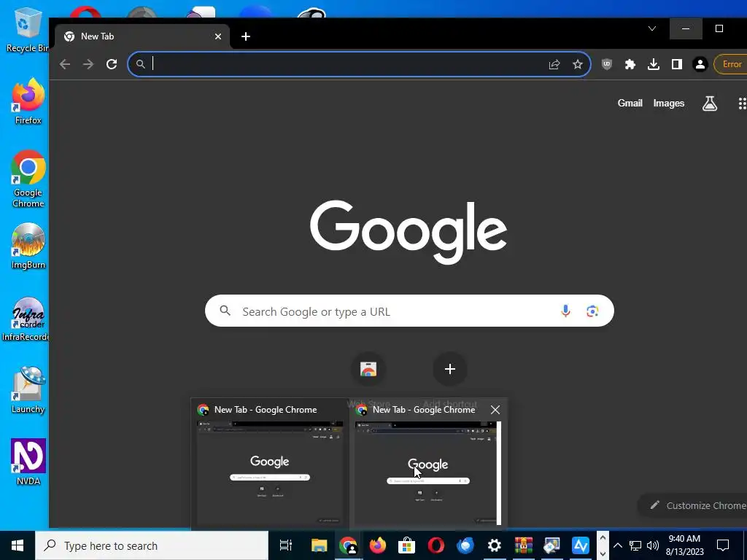The height and width of the screenshot is (560, 747).
Task: Share this page via the share icon
Action: (554, 64)
